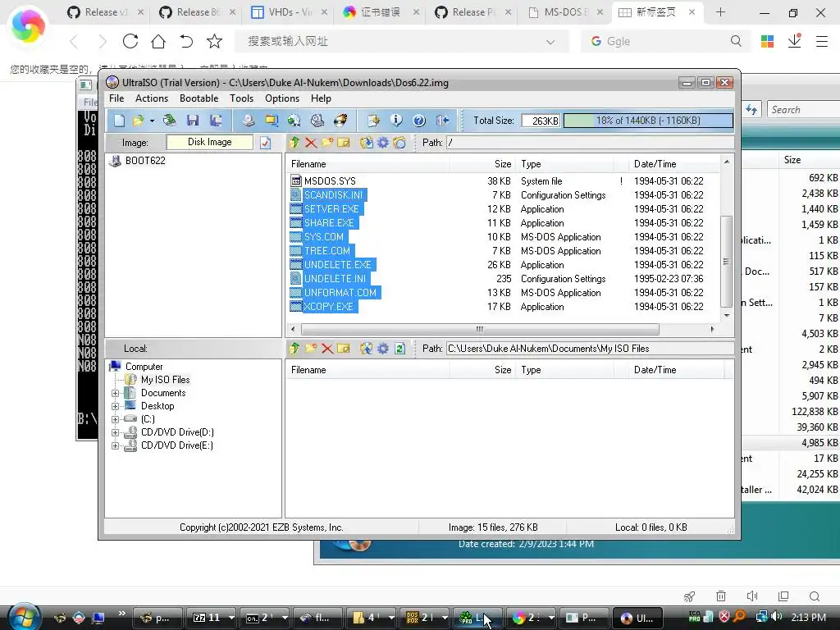The width and height of the screenshot is (840, 630).
Task: Click the Exit door icon in toolbar
Action: click(x=442, y=121)
